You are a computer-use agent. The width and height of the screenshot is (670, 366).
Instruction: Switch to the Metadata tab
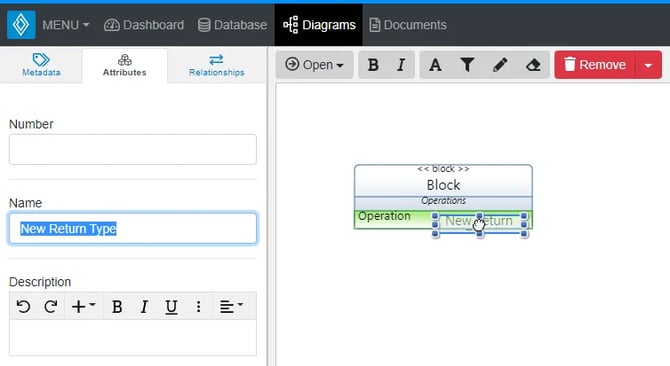coord(41,65)
